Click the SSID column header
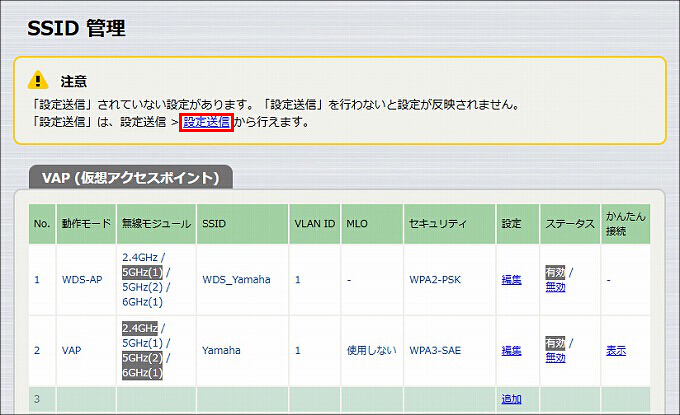 pyautogui.click(x=242, y=224)
